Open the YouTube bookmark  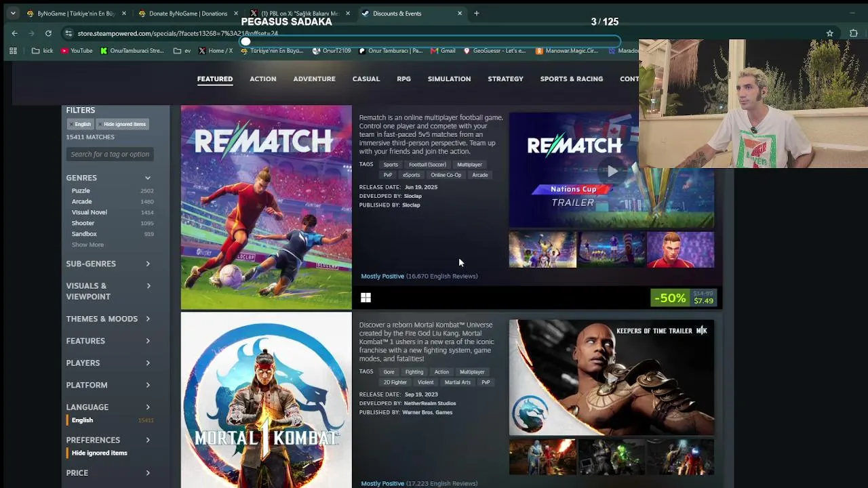pyautogui.click(x=77, y=51)
